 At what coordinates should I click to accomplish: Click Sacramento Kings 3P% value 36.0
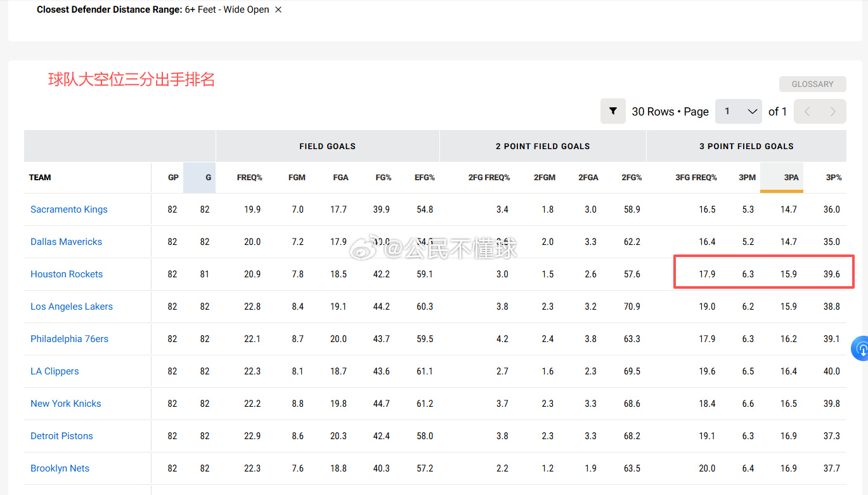coord(831,209)
